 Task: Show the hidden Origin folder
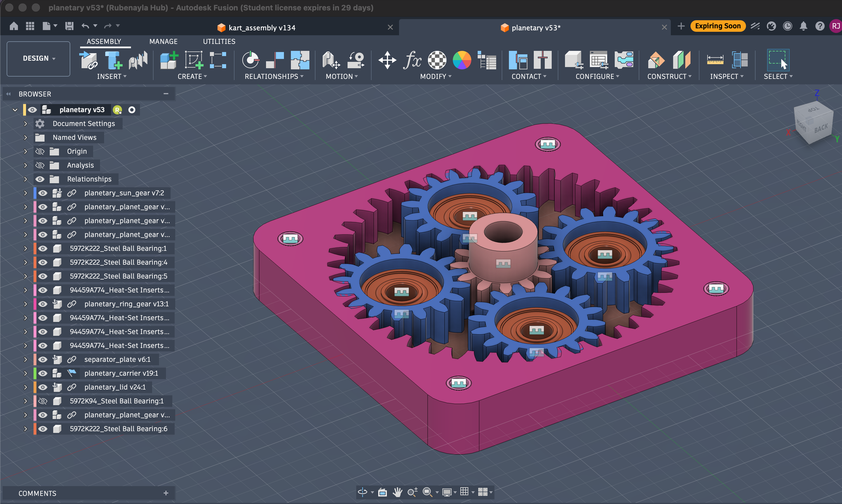[40, 151]
